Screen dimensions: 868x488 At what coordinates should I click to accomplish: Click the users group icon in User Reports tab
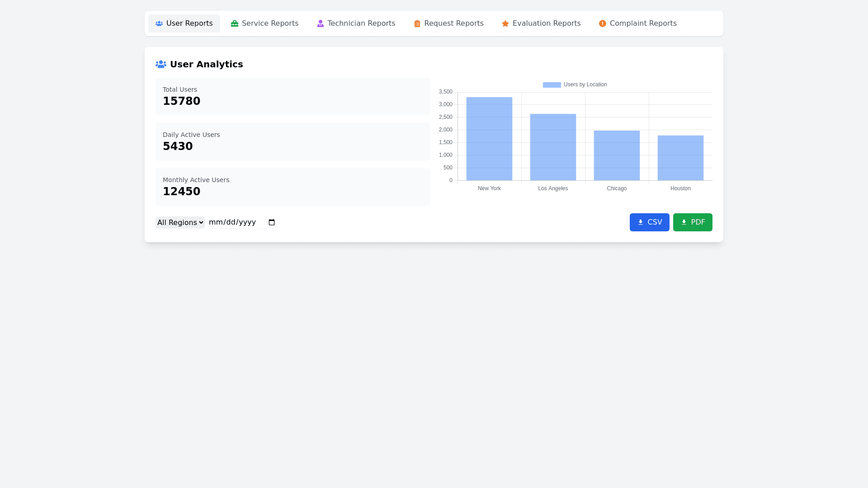pos(159,23)
